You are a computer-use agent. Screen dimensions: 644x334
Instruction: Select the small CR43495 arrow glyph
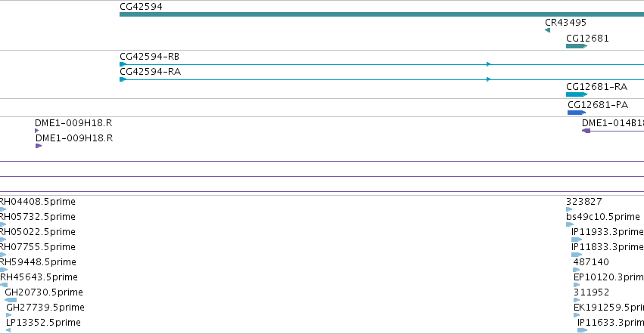[547, 30]
